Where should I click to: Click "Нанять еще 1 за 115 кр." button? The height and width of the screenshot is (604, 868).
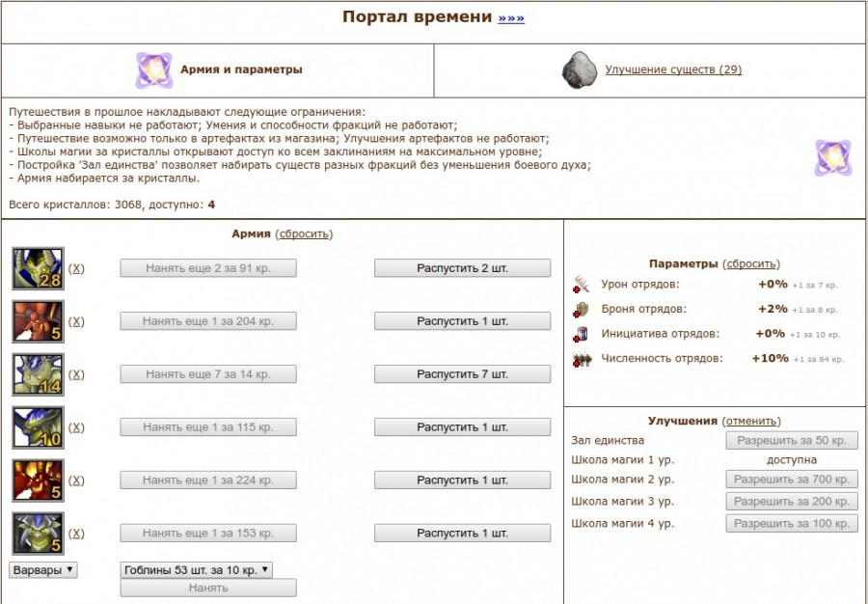208,426
